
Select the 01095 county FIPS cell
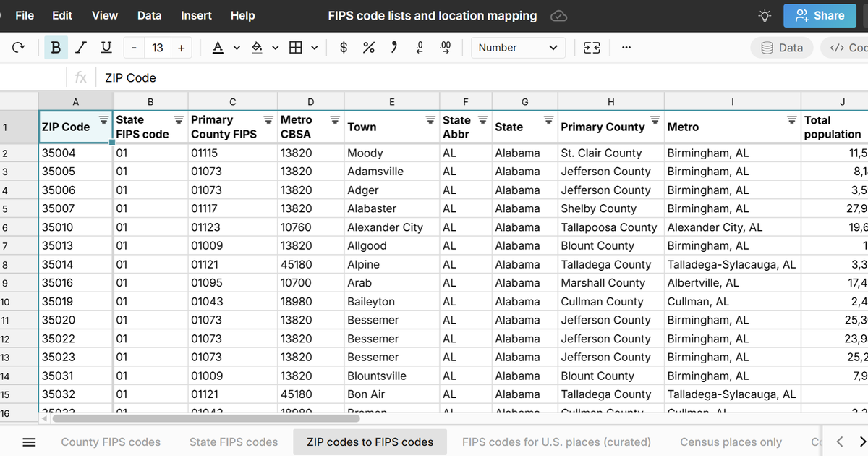[233, 283]
